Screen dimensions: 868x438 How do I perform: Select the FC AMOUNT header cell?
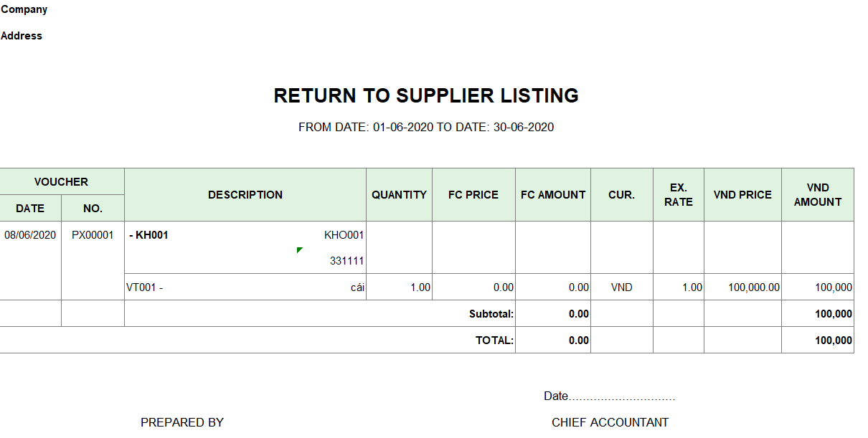553,195
